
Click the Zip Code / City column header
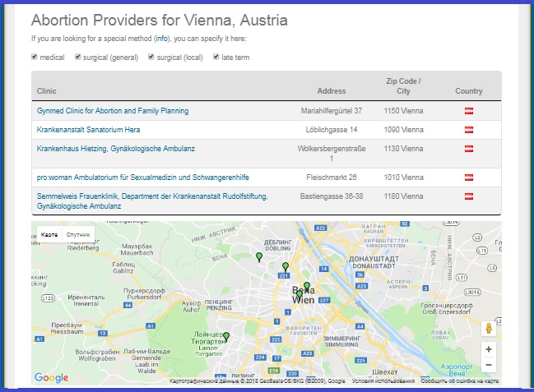coord(403,86)
